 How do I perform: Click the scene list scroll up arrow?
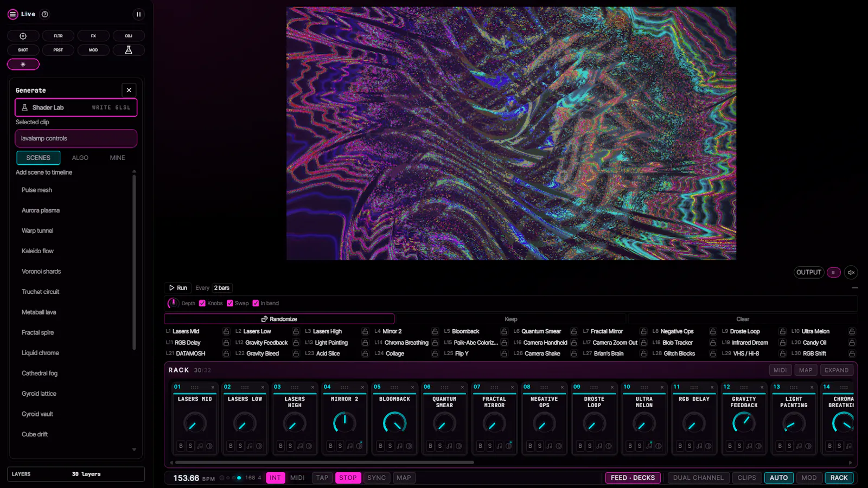[134, 171]
